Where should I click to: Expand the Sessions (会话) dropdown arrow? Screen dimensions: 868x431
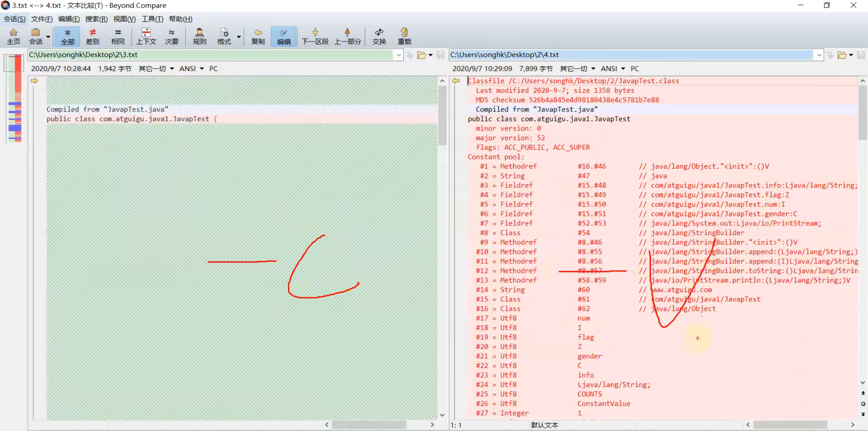48,37
